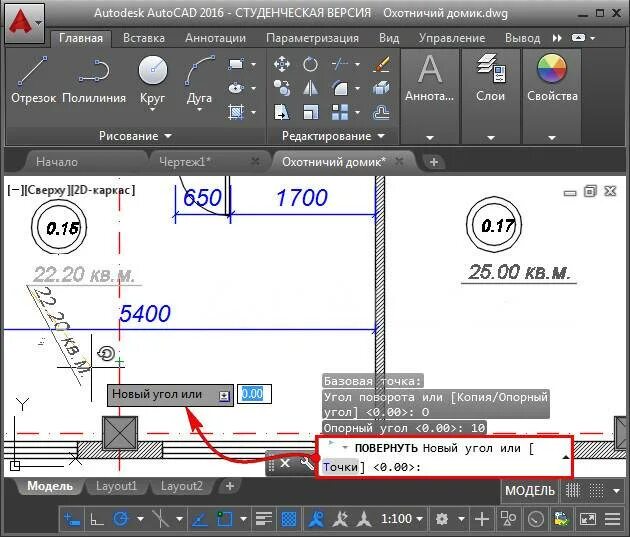Select the Move tool in Редактирование panel
This screenshot has width=630, height=537.
coord(282,64)
